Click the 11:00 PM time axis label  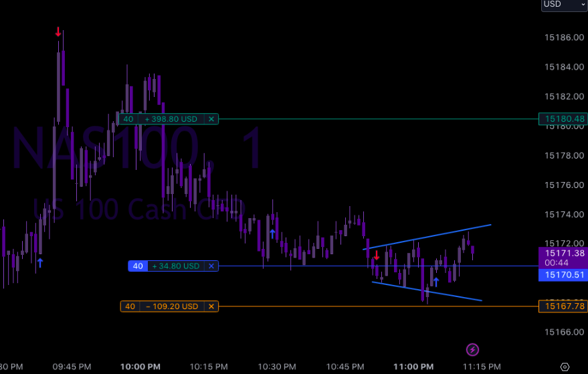tap(413, 367)
